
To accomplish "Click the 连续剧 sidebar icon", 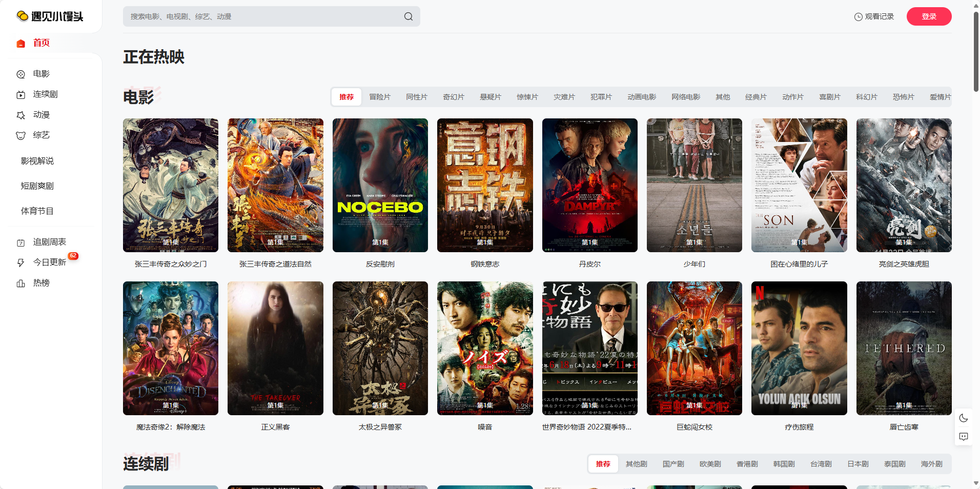I will tap(21, 95).
